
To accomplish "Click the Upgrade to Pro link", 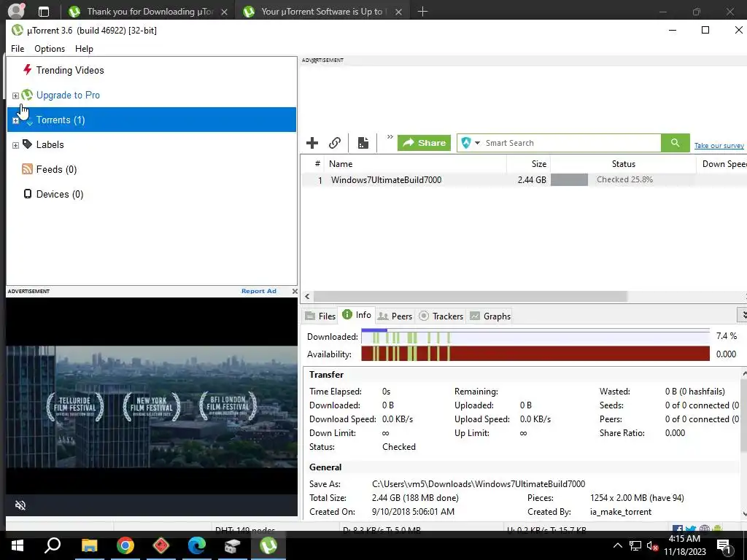I will pyautogui.click(x=68, y=96).
